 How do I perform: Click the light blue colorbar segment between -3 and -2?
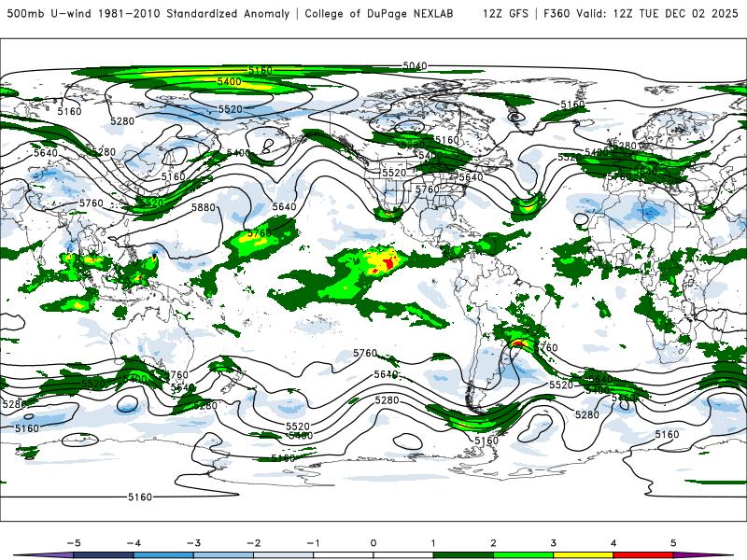coord(223,555)
